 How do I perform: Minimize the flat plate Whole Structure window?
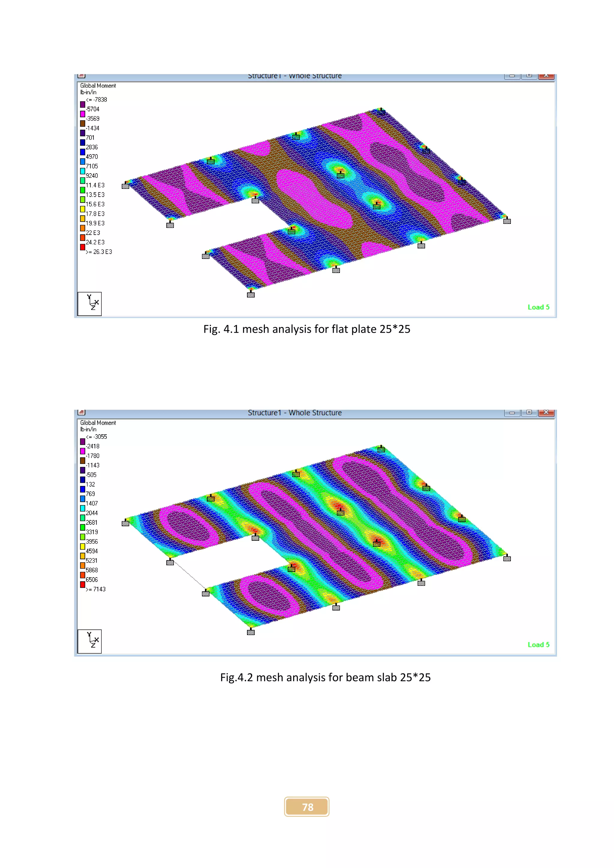[512, 76]
